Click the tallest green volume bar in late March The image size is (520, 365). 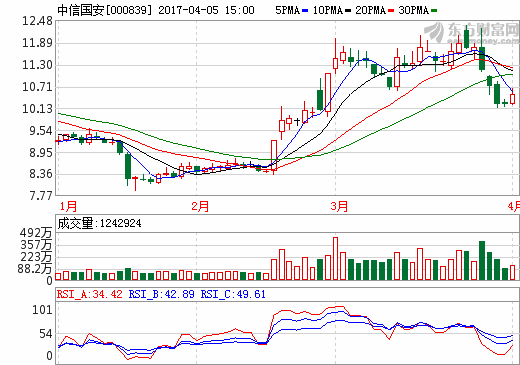click(482, 260)
